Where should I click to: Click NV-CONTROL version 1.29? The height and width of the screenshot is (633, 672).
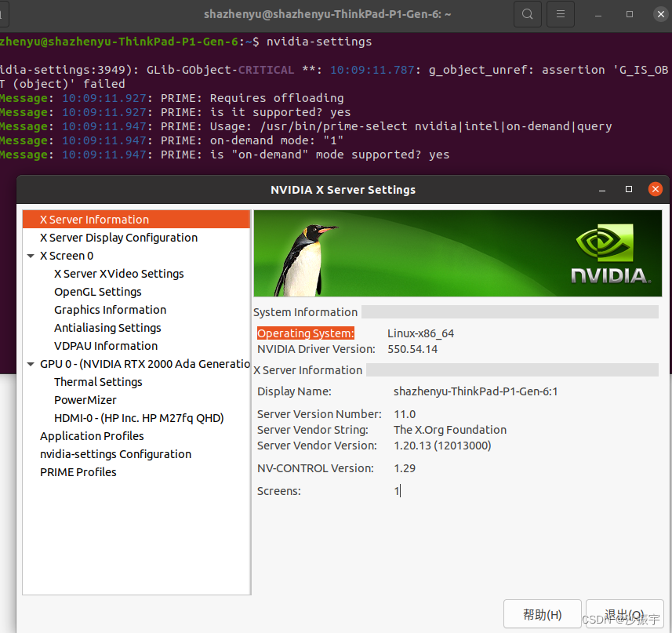pos(405,468)
